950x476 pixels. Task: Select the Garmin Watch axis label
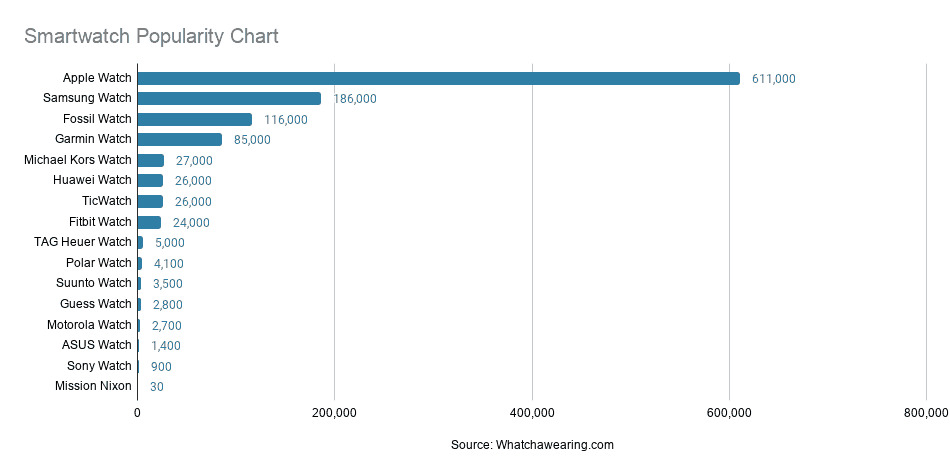[93, 139]
